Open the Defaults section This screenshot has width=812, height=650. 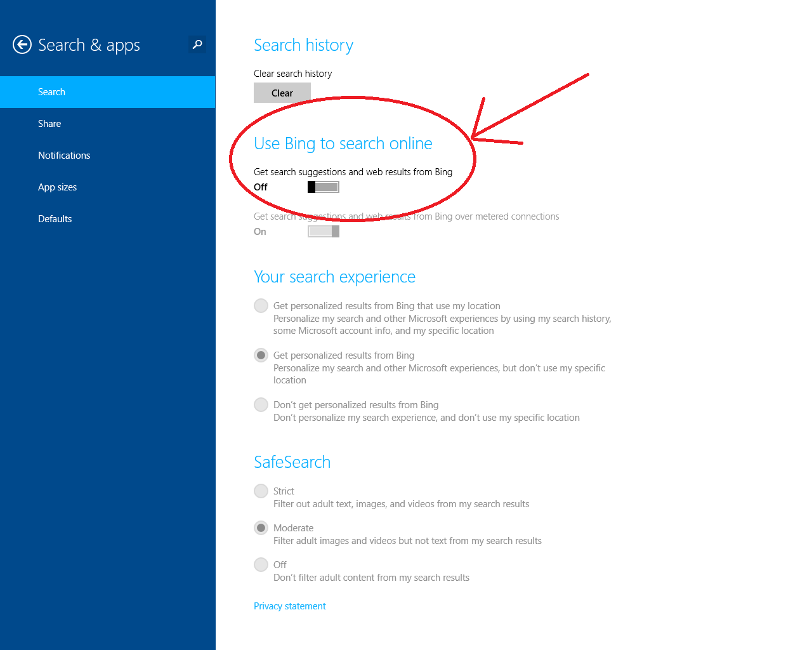click(108, 219)
